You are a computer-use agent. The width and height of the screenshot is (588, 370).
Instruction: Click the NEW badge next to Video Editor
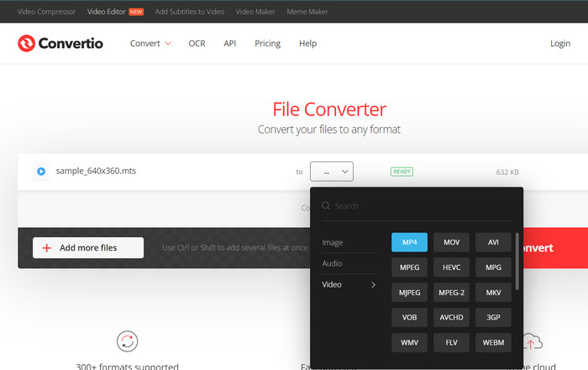pyautogui.click(x=136, y=12)
